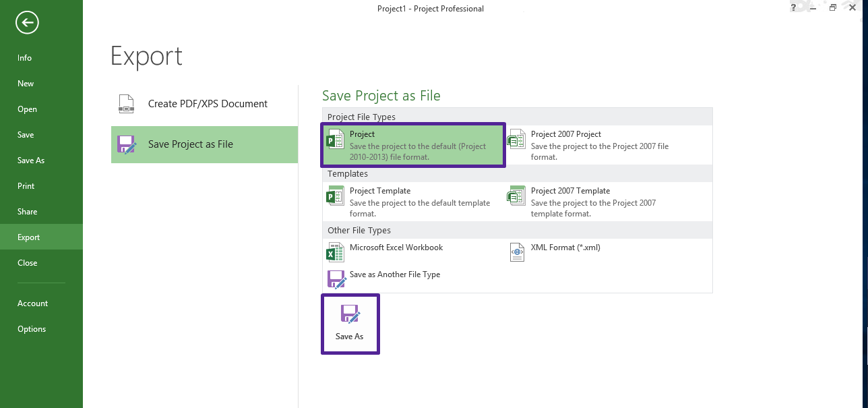Select Save in the left sidebar

click(41, 135)
